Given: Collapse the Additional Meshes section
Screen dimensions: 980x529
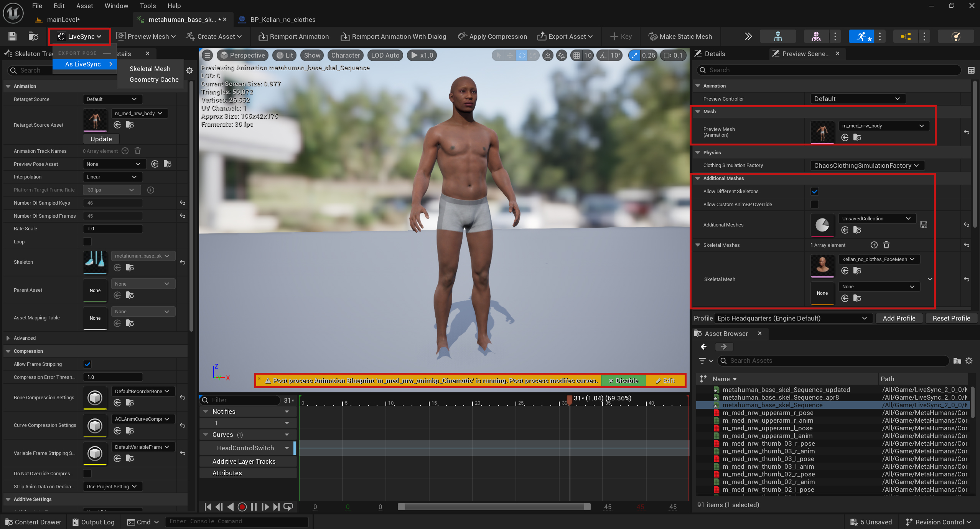Looking at the screenshot, I should pos(698,178).
